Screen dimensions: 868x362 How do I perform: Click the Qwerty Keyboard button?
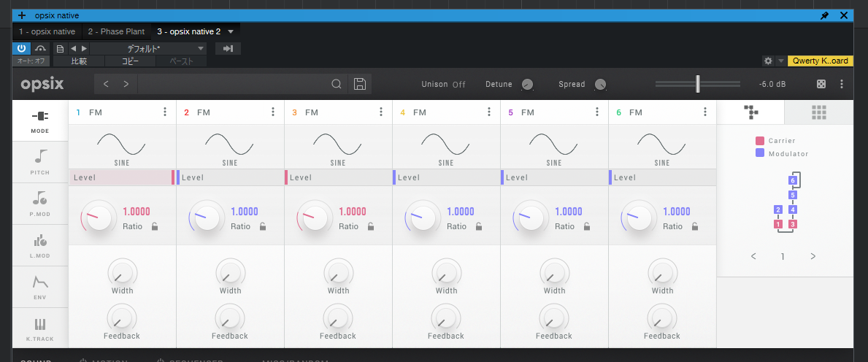(820, 61)
